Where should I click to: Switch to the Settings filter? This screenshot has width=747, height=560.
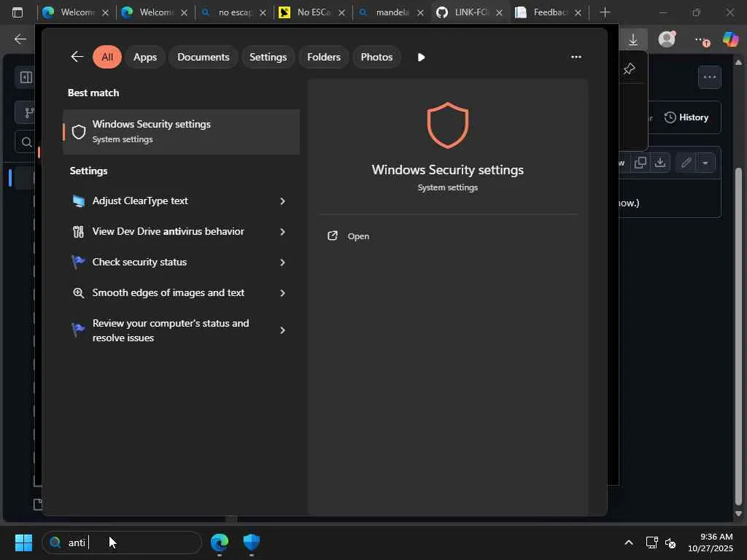pos(268,57)
